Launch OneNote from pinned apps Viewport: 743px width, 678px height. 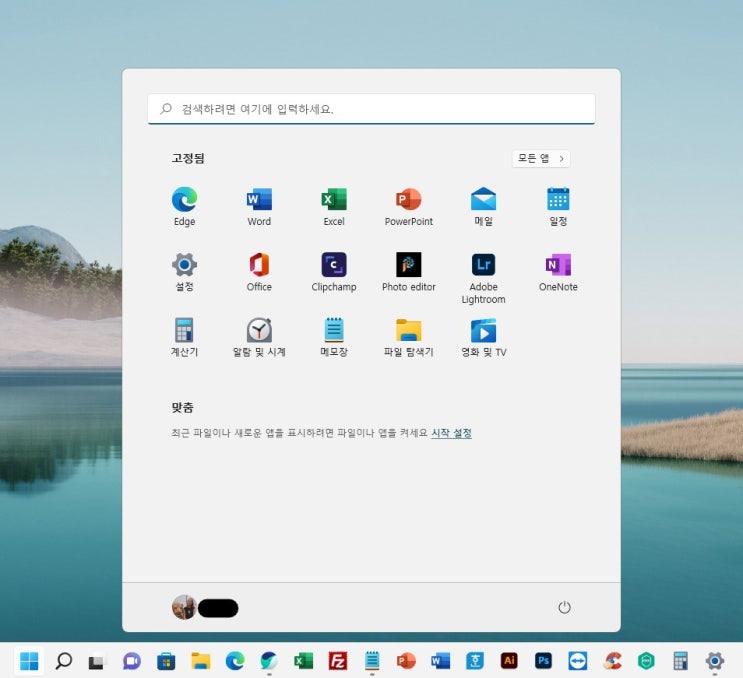click(558, 272)
